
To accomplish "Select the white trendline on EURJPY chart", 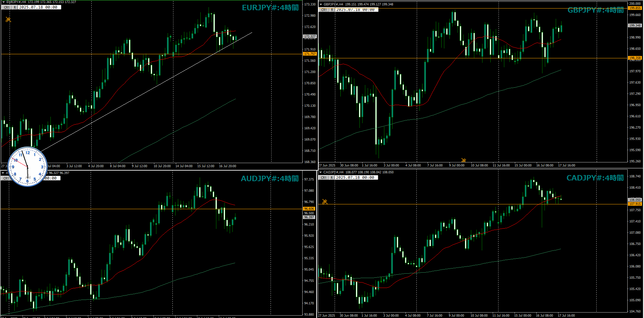I will pyautogui.click(x=147, y=92).
